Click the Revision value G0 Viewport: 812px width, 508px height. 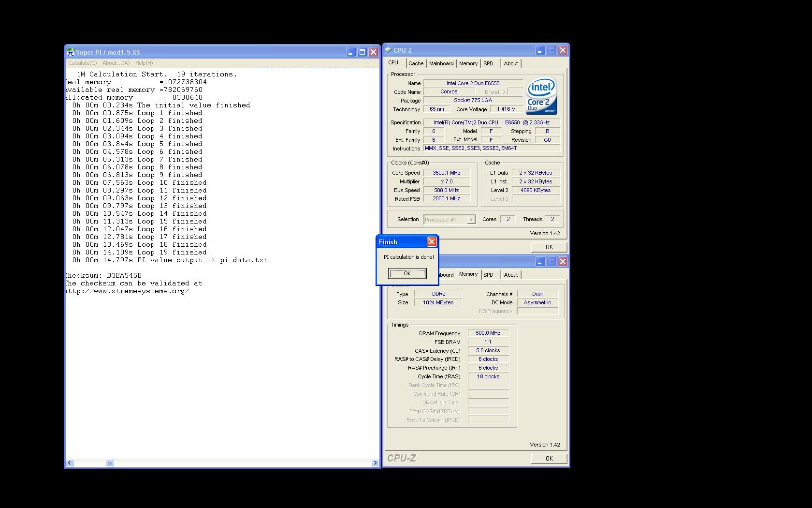click(x=548, y=140)
